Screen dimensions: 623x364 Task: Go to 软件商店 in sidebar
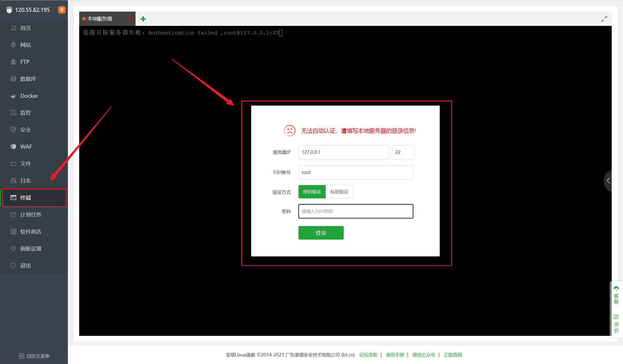coord(31,232)
